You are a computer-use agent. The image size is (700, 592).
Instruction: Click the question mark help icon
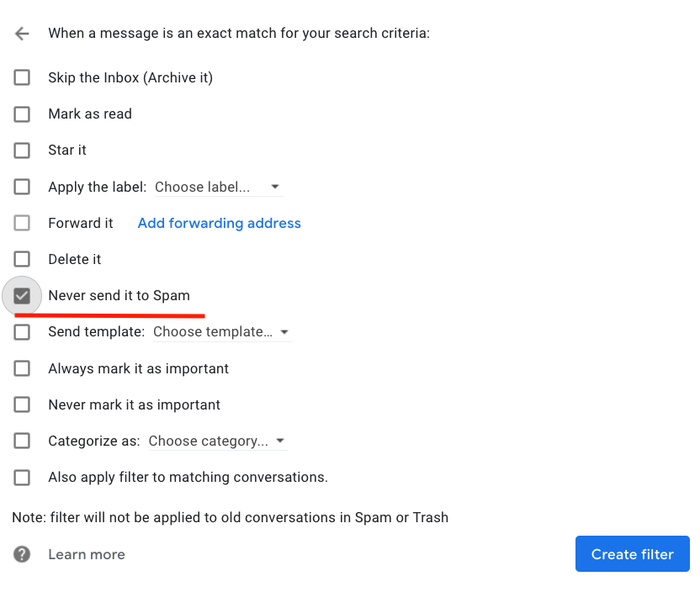pos(22,554)
